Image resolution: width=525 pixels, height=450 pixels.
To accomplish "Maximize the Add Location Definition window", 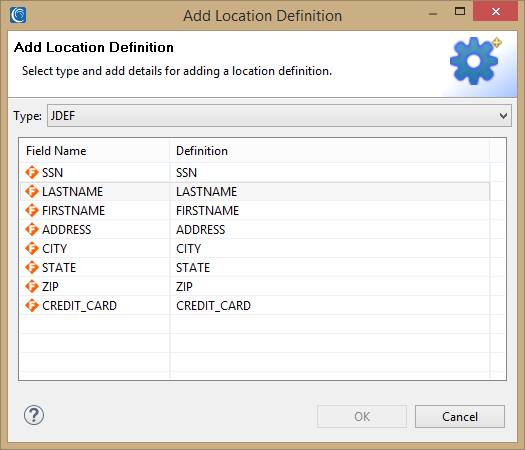I will click(460, 11).
